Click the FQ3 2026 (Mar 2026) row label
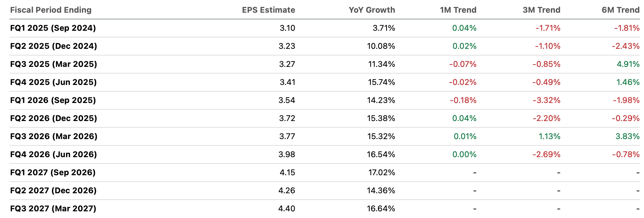 (54, 136)
